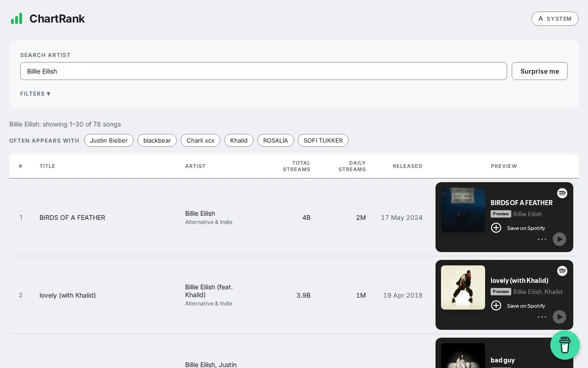This screenshot has width=588, height=368.
Task: Click the plus icon to save BIRDS OF A FEATHER
Action: 496,228
